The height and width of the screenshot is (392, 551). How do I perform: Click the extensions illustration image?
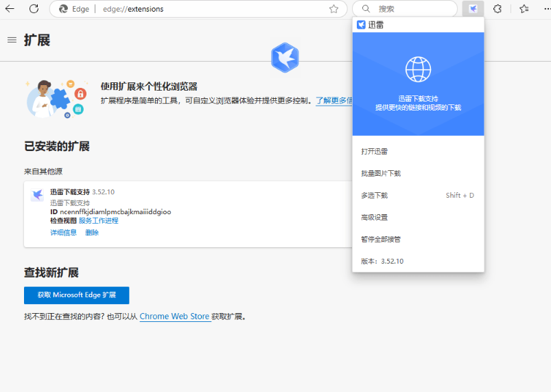click(x=56, y=99)
